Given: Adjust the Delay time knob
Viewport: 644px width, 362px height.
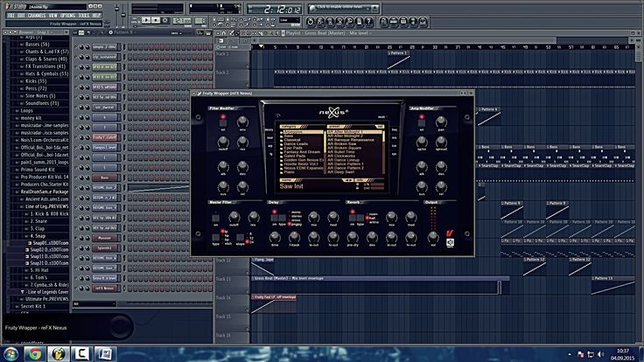Looking at the screenshot, I should (x=275, y=237).
